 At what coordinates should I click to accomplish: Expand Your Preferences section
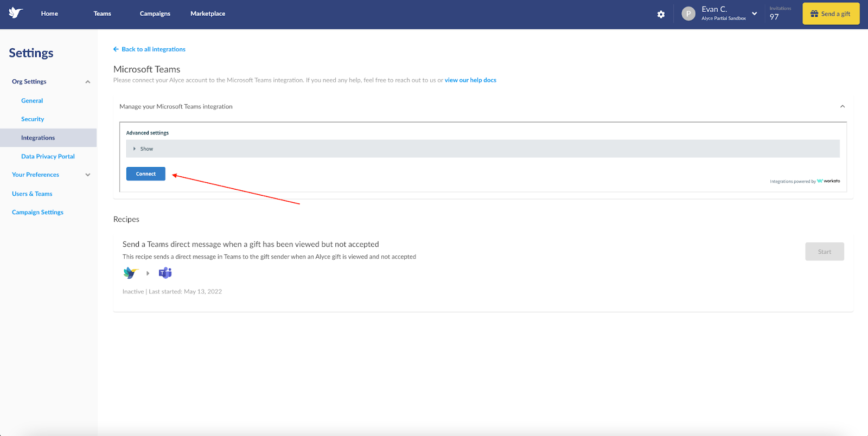coord(87,175)
